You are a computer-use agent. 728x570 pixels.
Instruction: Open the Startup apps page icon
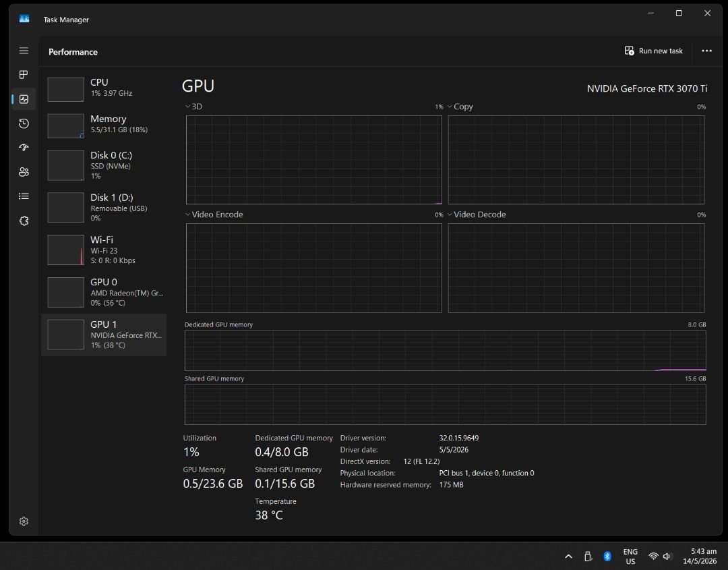click(24, 148)
